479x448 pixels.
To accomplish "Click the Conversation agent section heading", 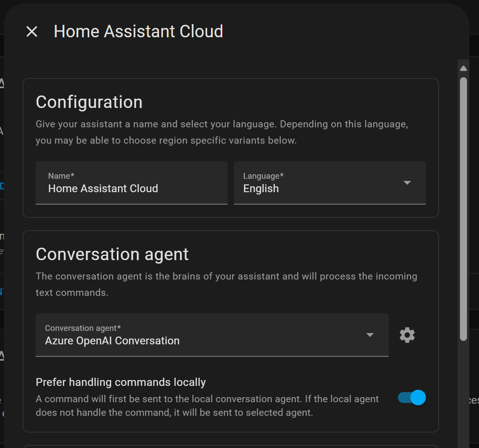I will coord(112,254).
